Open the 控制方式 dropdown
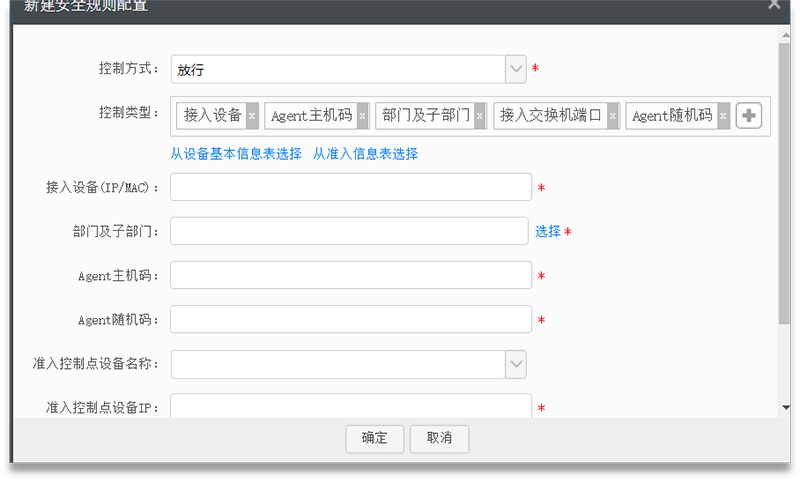The image size is (800, 483). coord(515,69)
